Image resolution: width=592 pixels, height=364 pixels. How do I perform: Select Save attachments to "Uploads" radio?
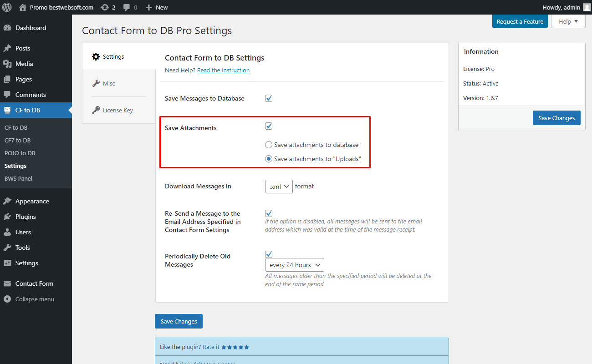point(269,159)
